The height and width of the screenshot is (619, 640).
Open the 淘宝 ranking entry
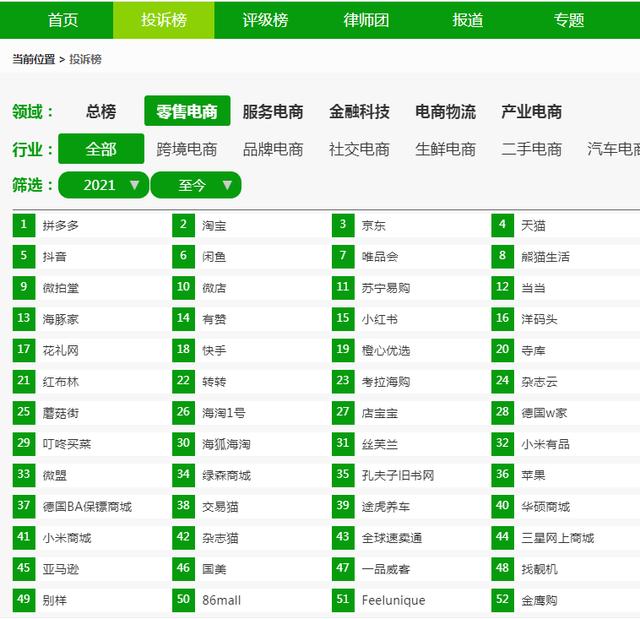(x=214, y=225)
